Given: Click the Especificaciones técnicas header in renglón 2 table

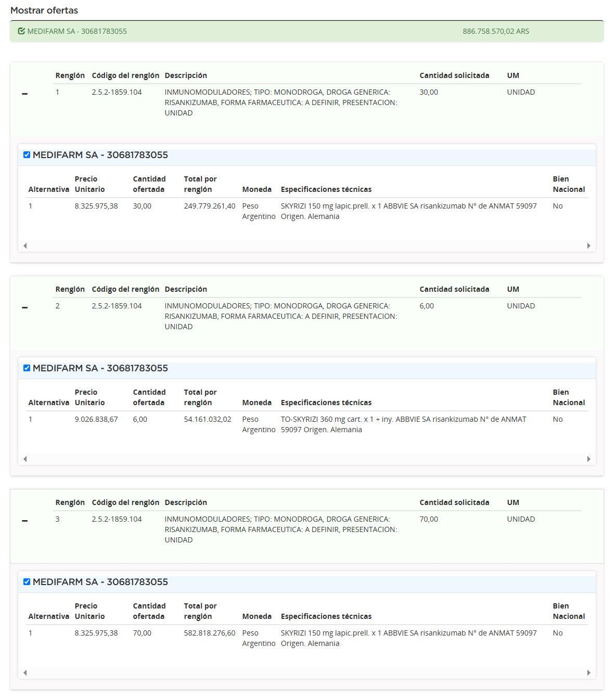Looking at the screenshot, I should click(326, 403).
